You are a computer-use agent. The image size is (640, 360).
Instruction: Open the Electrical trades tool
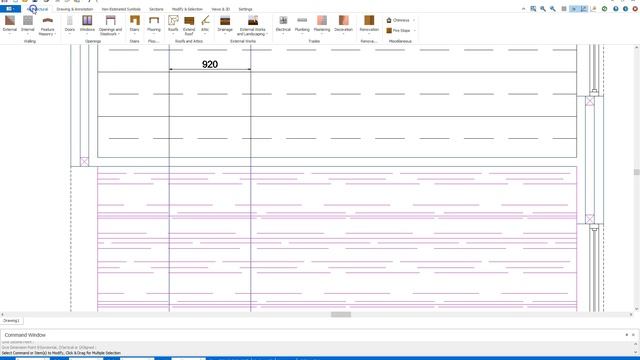[283, 24]
